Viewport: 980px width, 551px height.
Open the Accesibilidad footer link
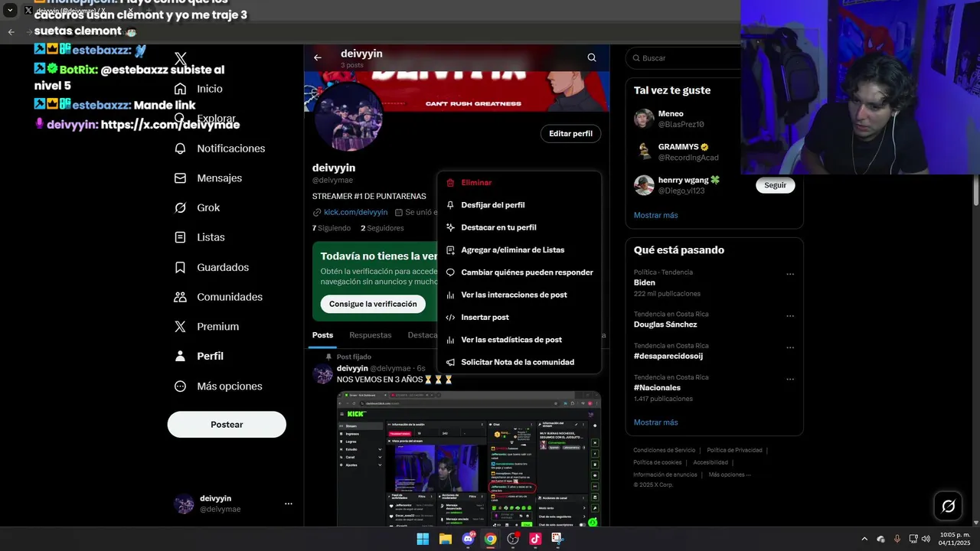coord(710,462)
